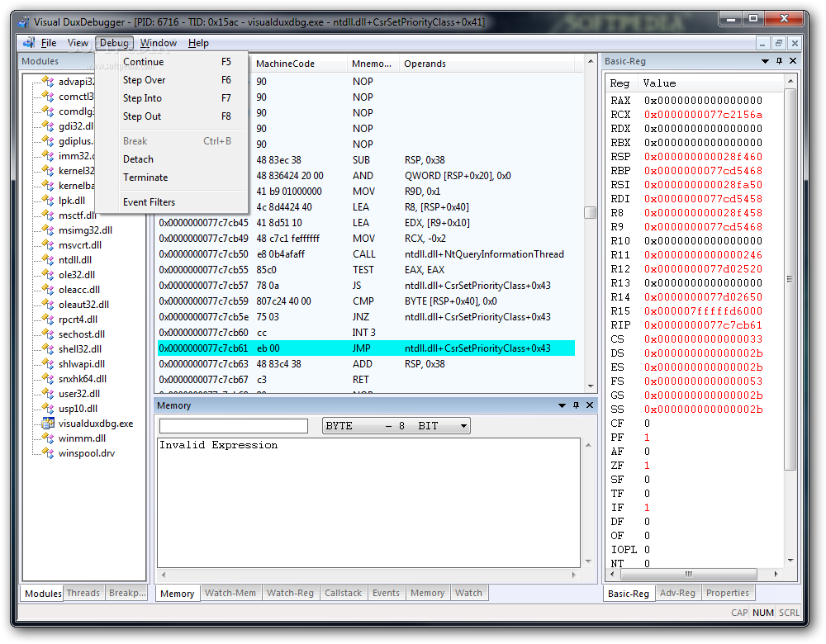Click the memory address expression field
The image size is (826, 644).
(234, 425)
